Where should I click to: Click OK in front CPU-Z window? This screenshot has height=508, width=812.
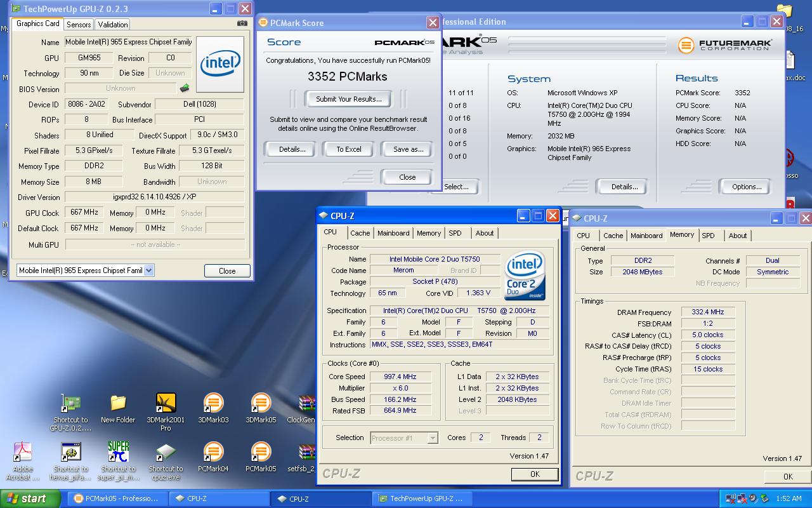pos(535,474)
